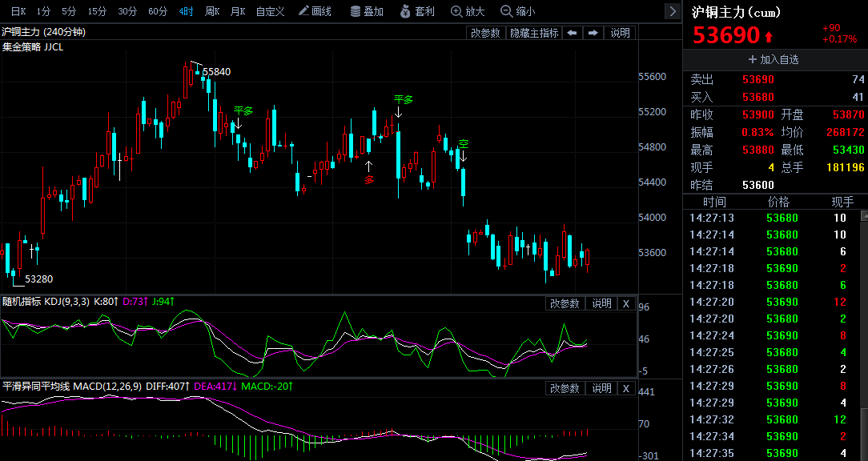
Task: Expand toolbar with the right chevron arrow
Action: [x=673, y=11]
